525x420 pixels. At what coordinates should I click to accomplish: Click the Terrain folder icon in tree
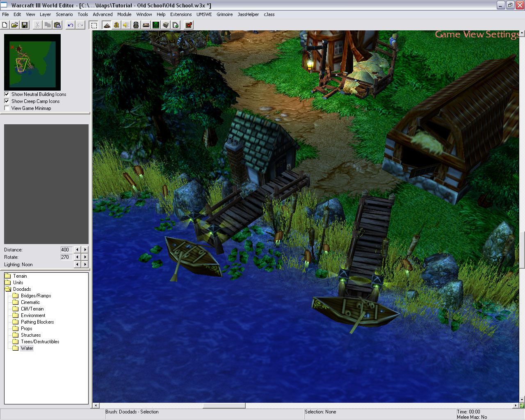pos(8,276)
